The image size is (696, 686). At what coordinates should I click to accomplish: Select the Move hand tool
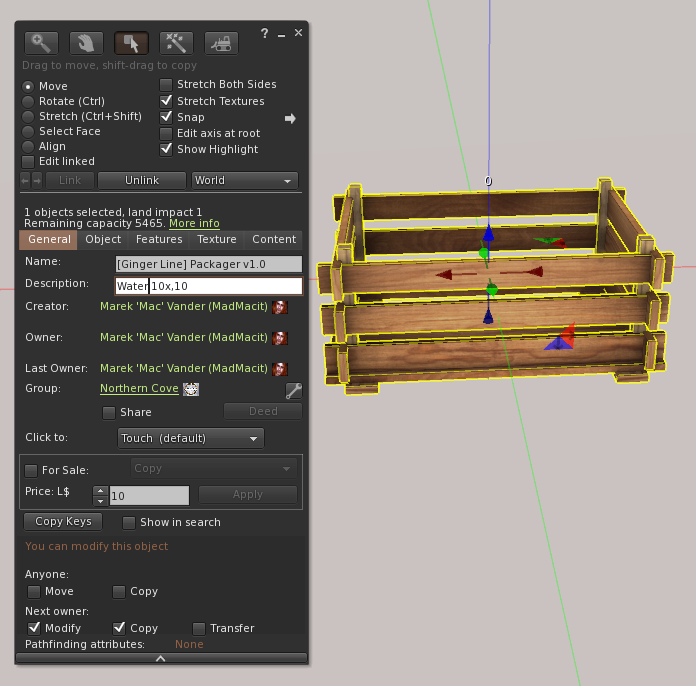(86, 43)
